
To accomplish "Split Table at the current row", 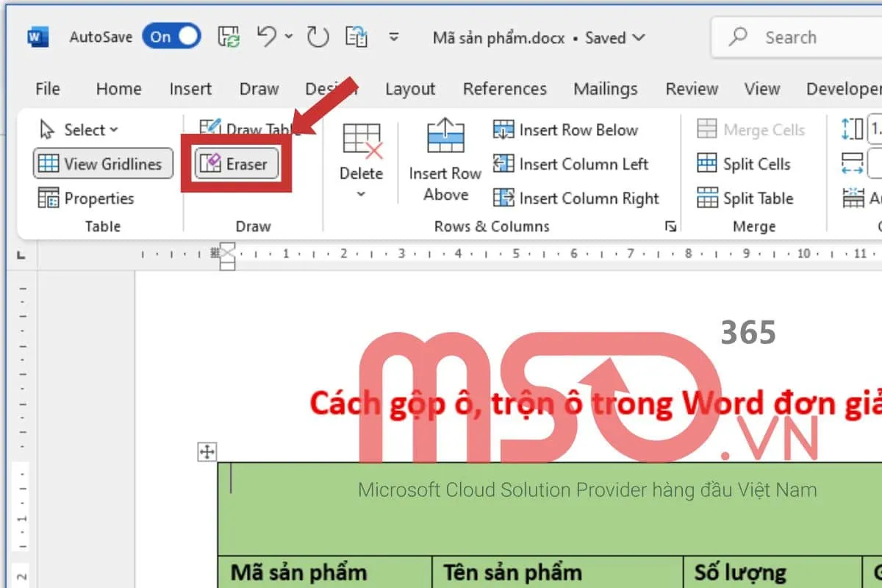I will 747,198.
